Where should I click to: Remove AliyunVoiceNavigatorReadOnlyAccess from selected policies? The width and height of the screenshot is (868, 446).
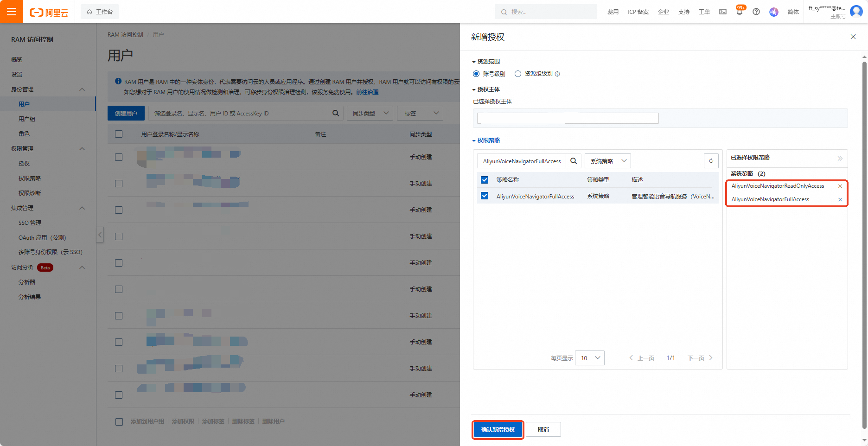pyautogui.click(x=840, y=186)
